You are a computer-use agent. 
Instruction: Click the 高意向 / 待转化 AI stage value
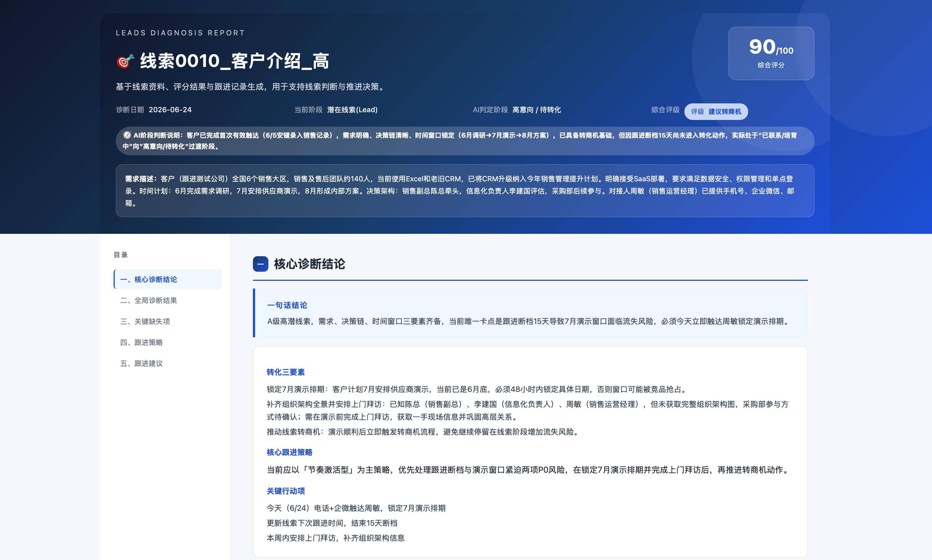tap(536, 110)
